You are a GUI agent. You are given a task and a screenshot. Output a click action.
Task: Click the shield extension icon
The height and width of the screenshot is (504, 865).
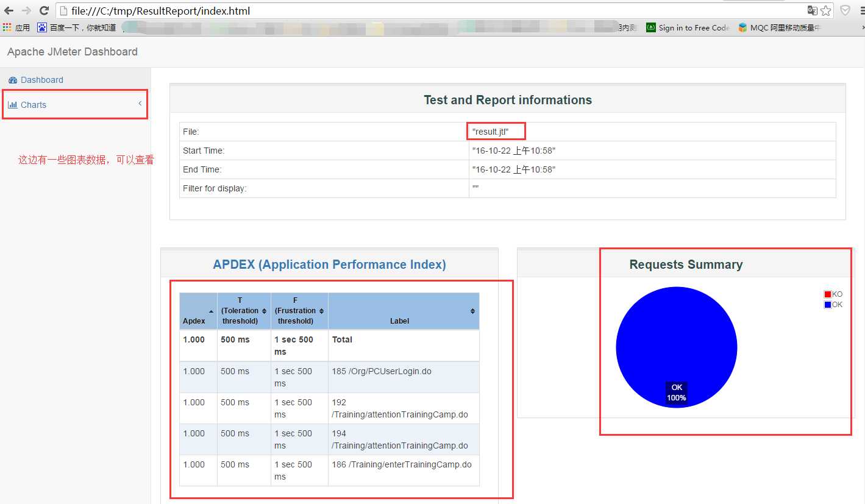coord(845,10)
